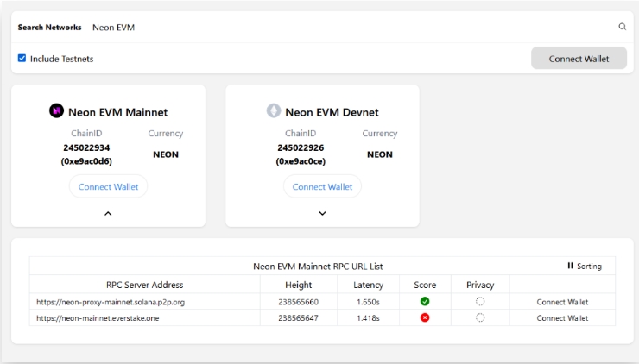The image size is (639, 364).
Task: Click the latency value 1.418s
Action: 368,318
